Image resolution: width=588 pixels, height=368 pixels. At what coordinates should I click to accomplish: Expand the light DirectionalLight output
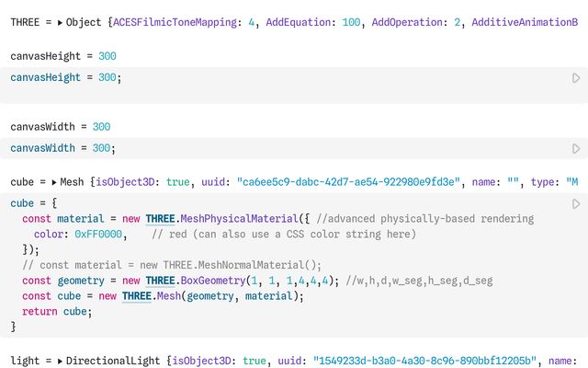61,362
